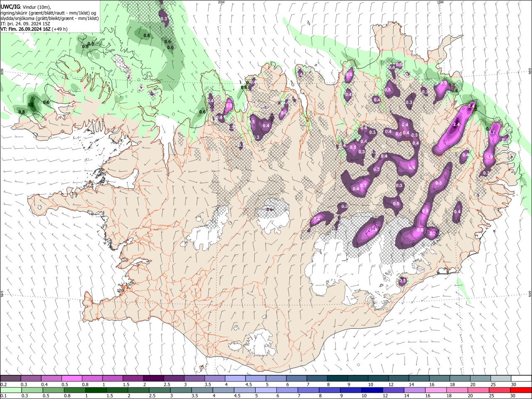Screen dimensions: 532x399
Task: Select the lower-row green swatch labeled 0.5
Action: [53, 390]
